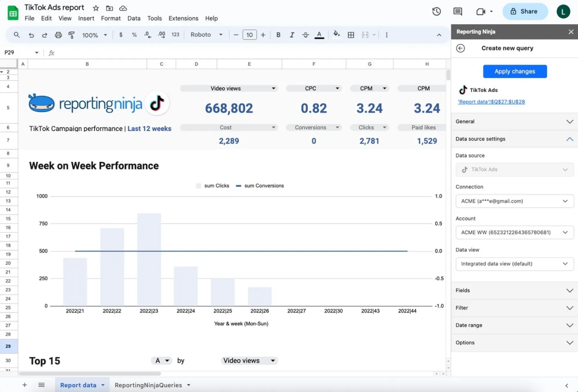Open the Insert menu
This screenshot has height=392, width=578.
coord(86,18)
